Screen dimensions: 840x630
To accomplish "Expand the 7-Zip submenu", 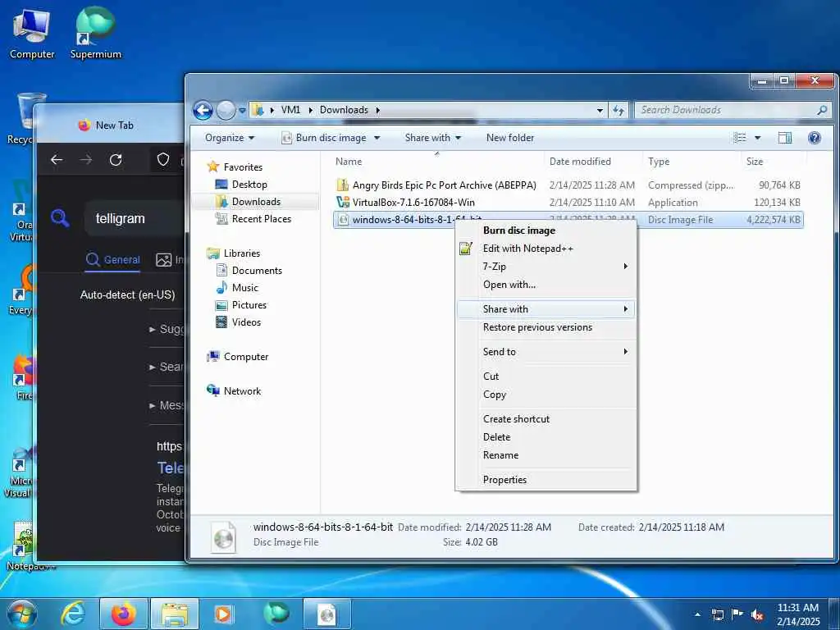I will pos(546,267).
